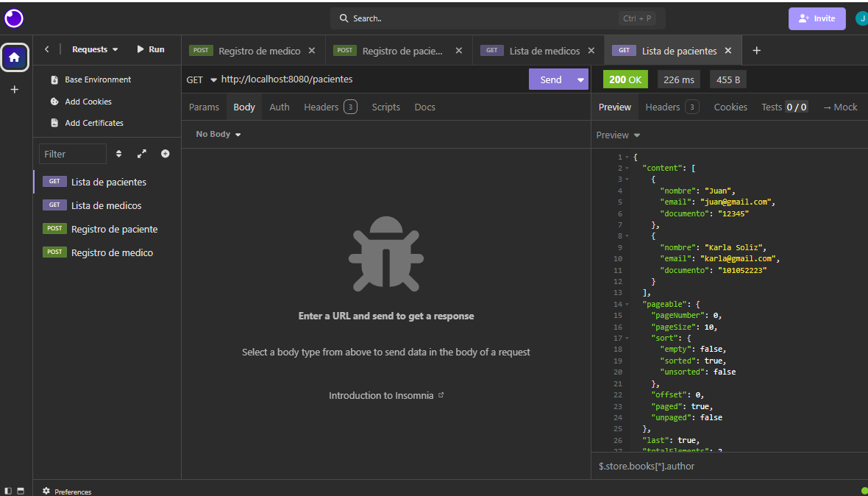
Task: Click the Search box at the top
Action: point(498,18)
